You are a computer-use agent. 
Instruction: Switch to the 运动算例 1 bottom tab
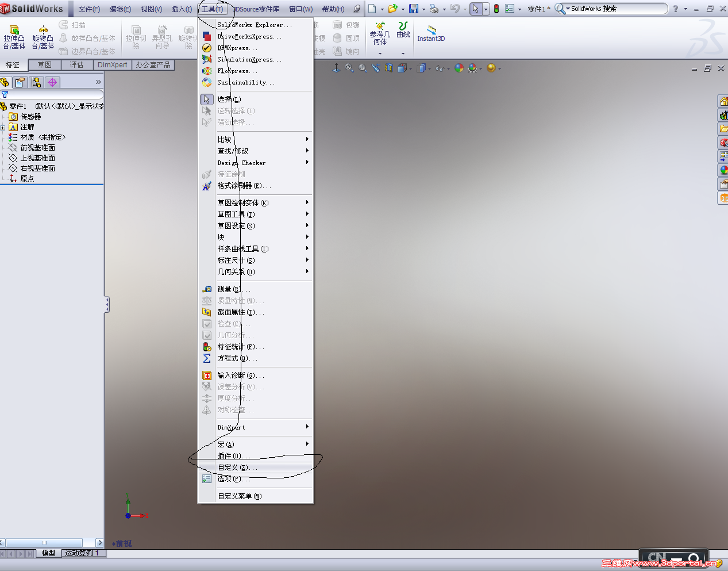(x=82, y=553)
